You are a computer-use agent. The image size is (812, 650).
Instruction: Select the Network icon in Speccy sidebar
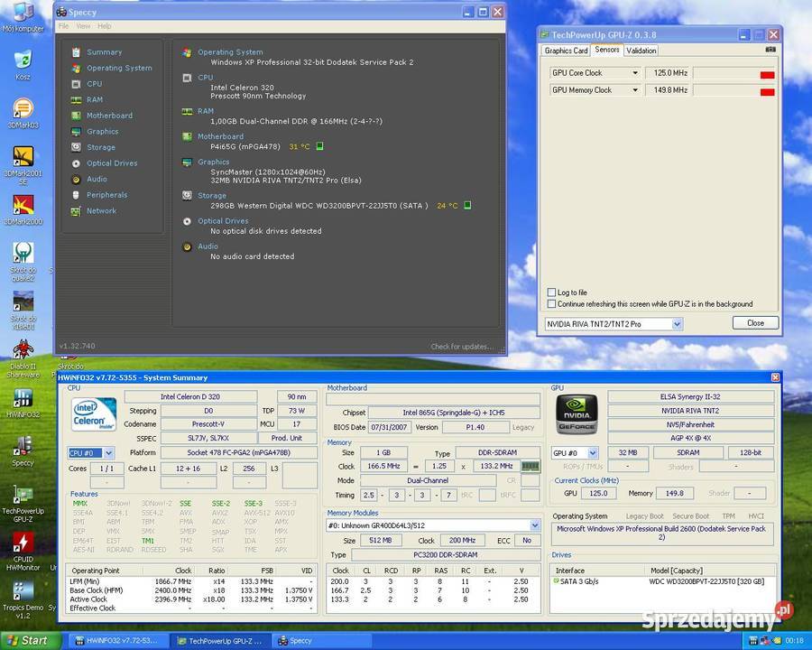pyautogui.click(x=76, y=211)
